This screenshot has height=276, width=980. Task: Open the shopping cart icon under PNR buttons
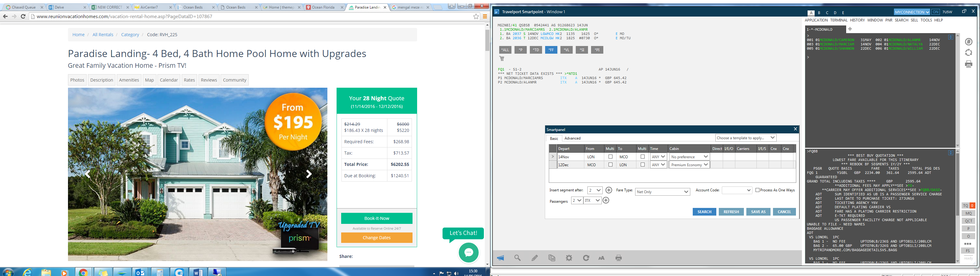point(502,59)
